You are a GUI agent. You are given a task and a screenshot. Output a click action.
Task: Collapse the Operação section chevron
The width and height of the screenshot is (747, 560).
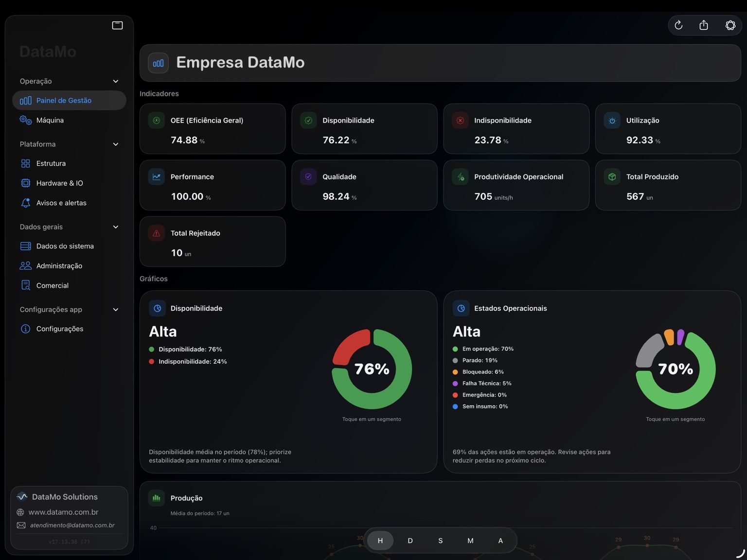pyautogui.click(x=116, y=81)
